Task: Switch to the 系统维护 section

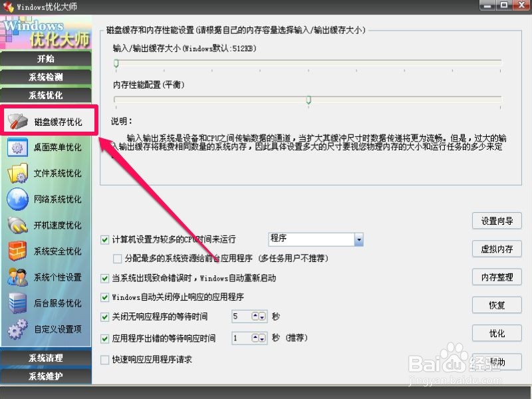Action: [46, 376]
